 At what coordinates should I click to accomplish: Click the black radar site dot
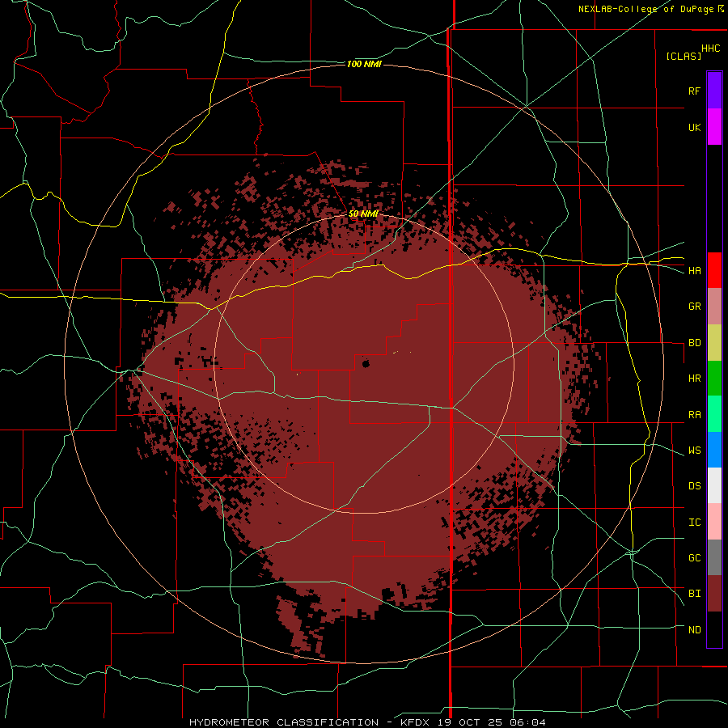tap(366, 363)
